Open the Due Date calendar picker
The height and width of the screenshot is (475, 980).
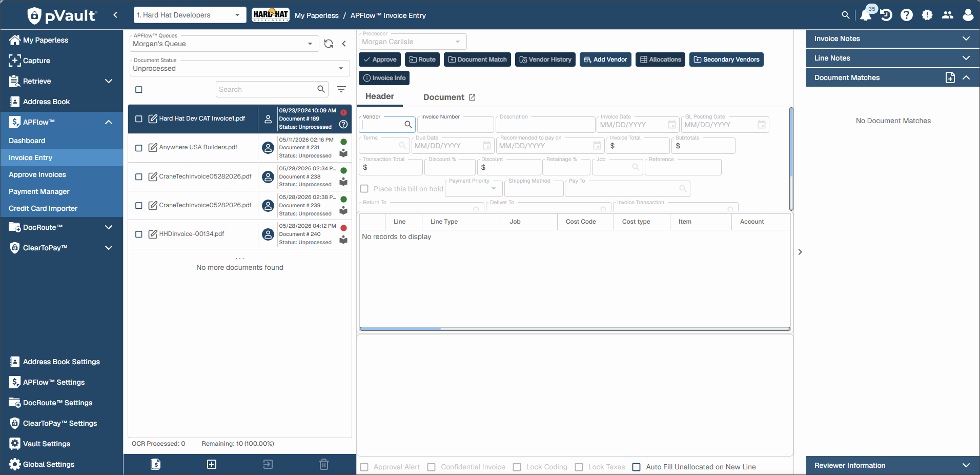click(x=487, y=146)
